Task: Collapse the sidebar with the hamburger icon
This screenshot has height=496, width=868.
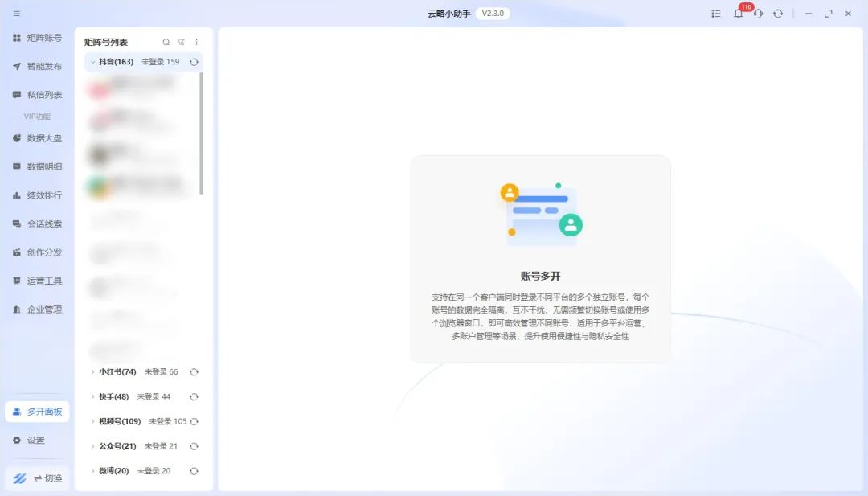Action: pyautogui.click(x=17, y=14)
